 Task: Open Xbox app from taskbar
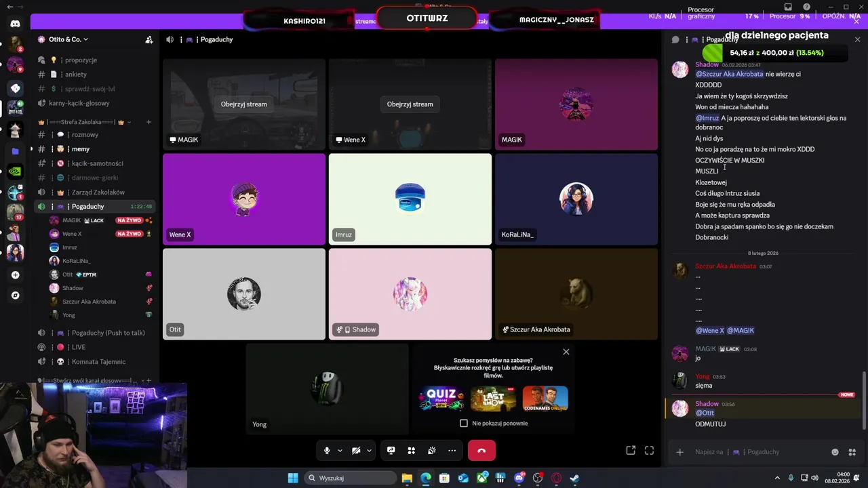[482, 478]
